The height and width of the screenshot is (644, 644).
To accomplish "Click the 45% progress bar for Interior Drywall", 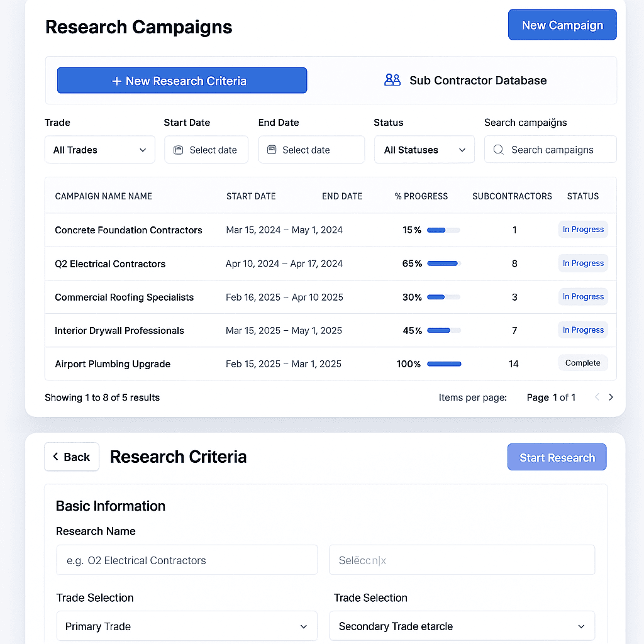I will 444,331.
